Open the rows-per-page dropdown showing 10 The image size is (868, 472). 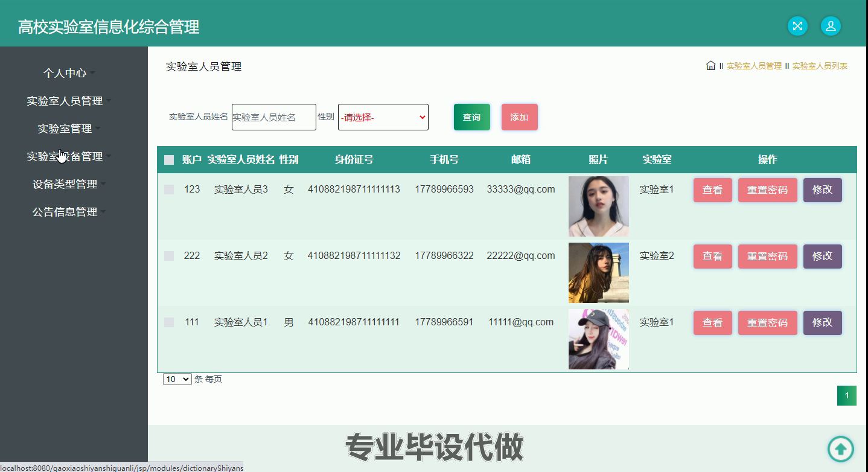177,379
